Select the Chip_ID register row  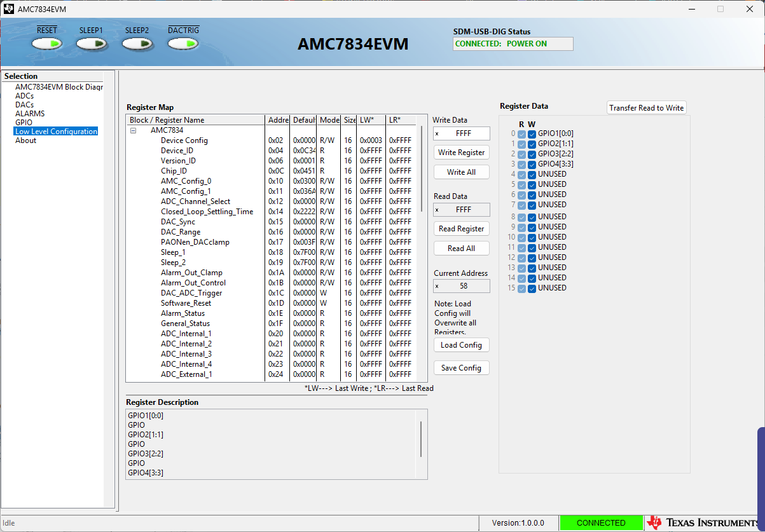272,171
